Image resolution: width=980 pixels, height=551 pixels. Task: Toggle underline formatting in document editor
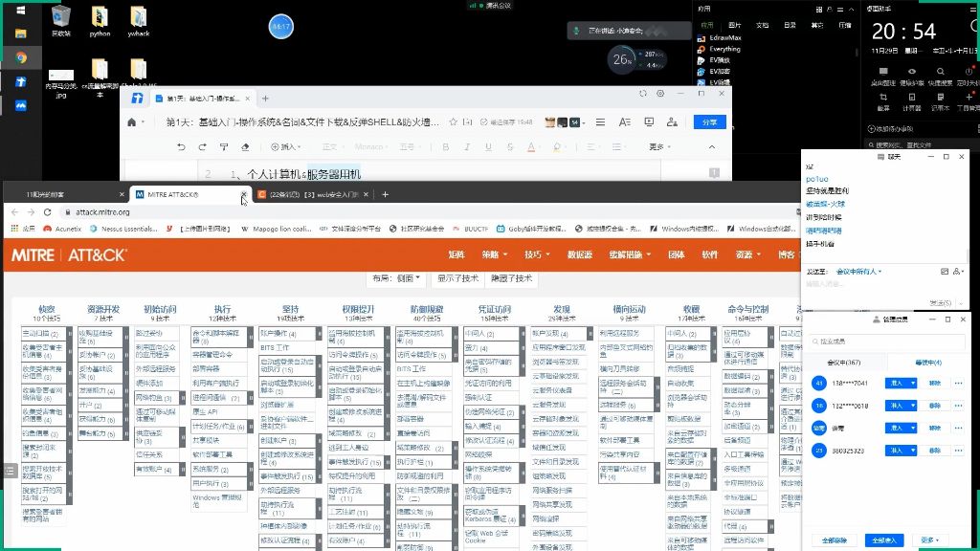pos(488,146)
